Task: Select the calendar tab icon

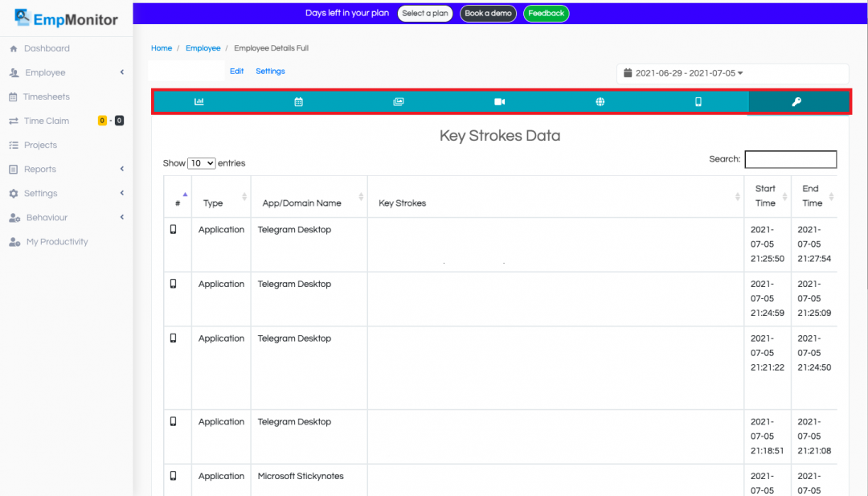Action: [x=298, y=102]
